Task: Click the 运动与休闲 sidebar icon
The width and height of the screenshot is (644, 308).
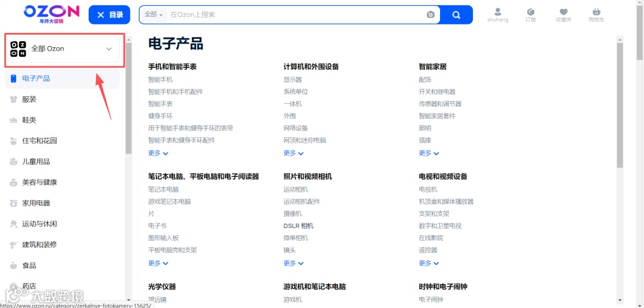Action: 14,224
